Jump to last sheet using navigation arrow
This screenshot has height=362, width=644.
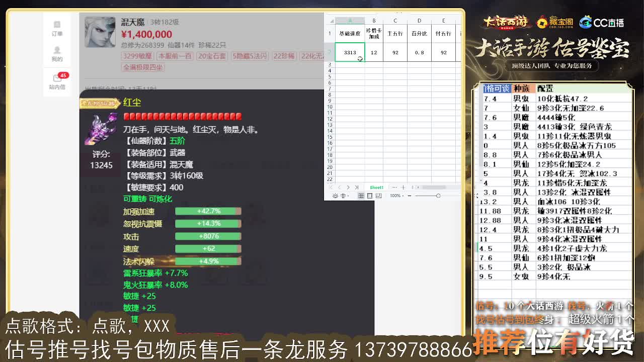[x=356, y=187]
